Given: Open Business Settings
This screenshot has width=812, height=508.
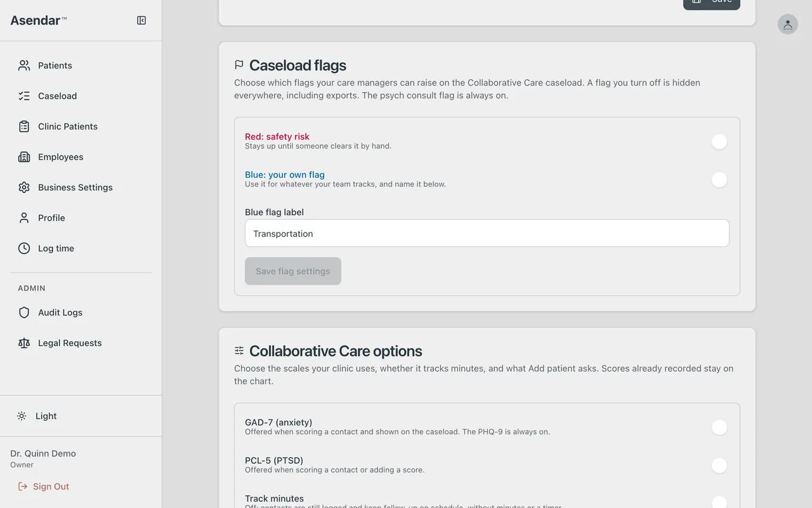Looking at the screenshot, I should pyautogui.click(x=81, y=187).
